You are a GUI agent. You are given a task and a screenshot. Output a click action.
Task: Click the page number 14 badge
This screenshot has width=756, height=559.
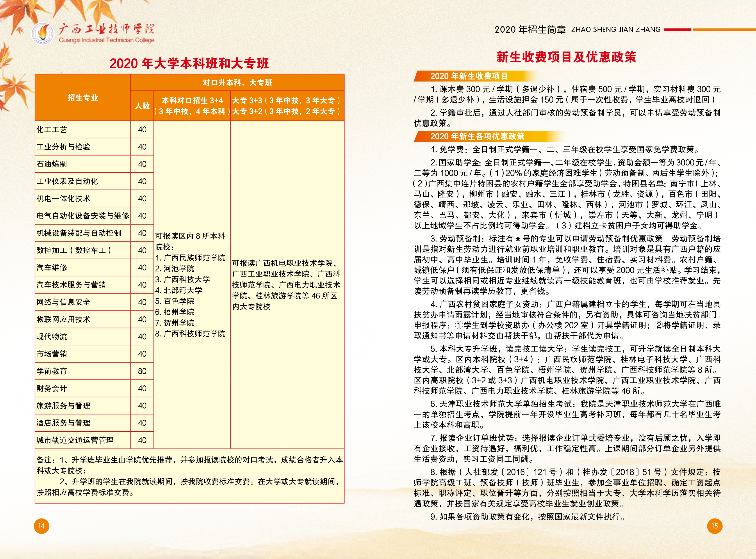click(41, 526)
